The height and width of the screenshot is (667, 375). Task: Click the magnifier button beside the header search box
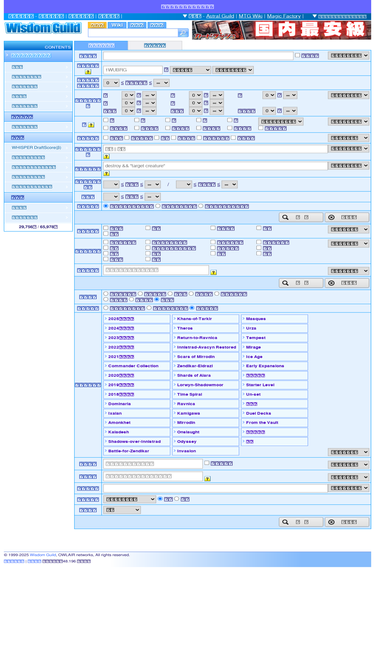[183, 33]
